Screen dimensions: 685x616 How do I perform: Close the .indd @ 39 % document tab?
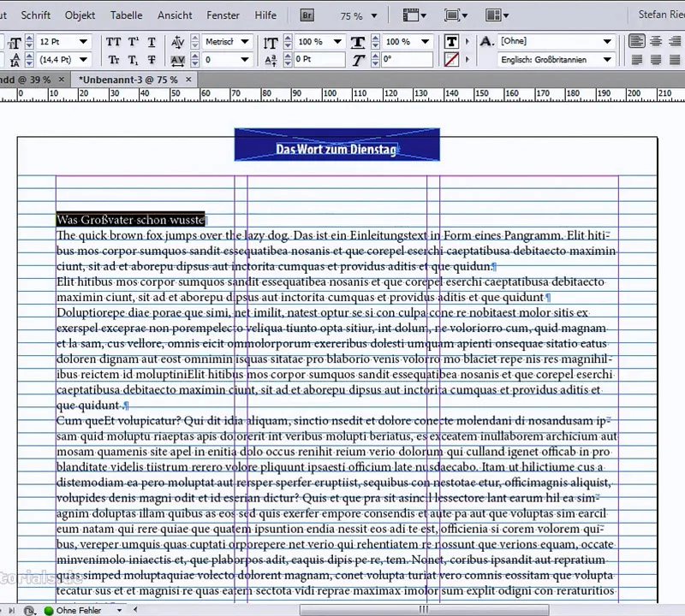61,80
